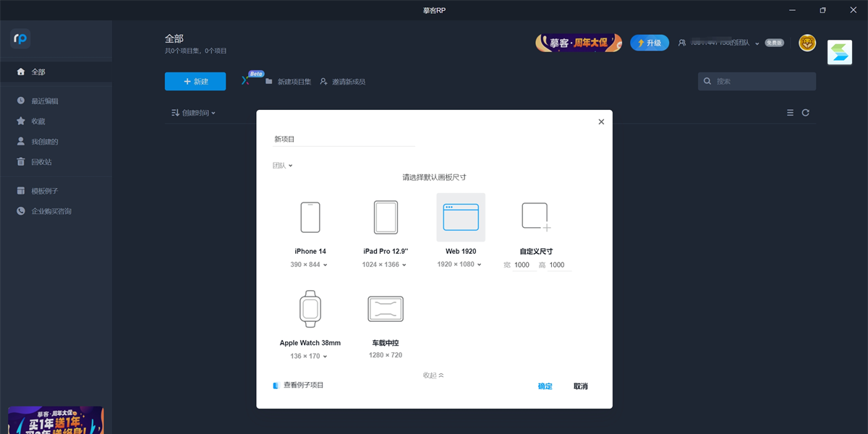The image size is (868, 434).
Task: Click the bottom-left promo banner
Action: (56, 420)
